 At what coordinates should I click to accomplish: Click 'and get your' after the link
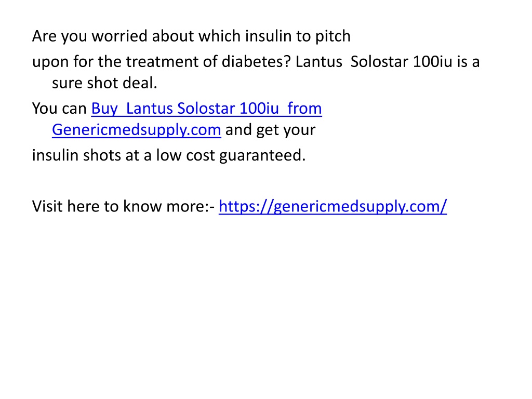pos(270,130)
